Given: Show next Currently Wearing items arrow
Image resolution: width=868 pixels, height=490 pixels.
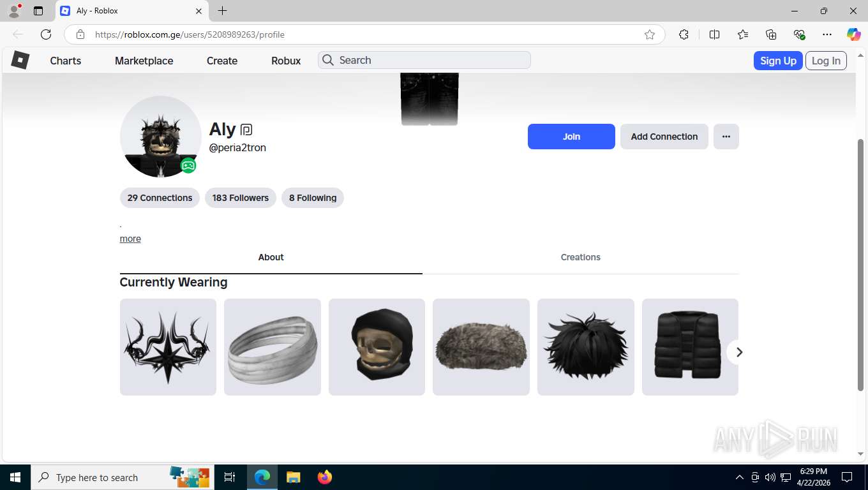Looking at the screenshot, I should (739, 352).
